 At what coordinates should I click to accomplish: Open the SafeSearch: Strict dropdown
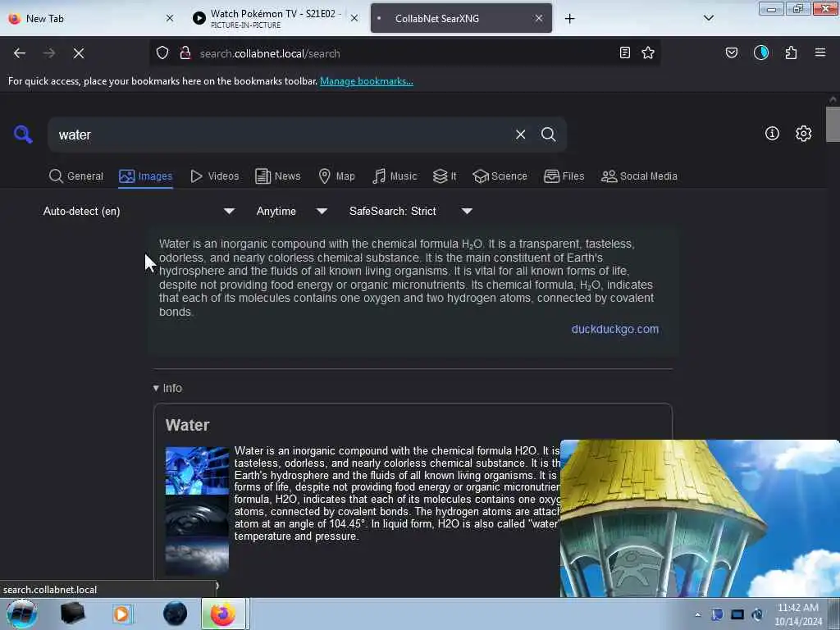pos(410,211)
